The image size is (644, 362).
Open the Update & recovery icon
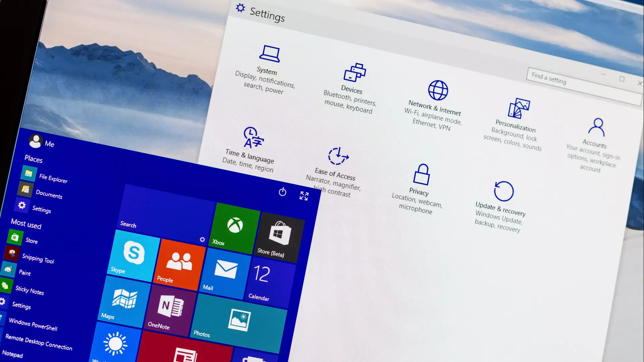click(503, 191)
